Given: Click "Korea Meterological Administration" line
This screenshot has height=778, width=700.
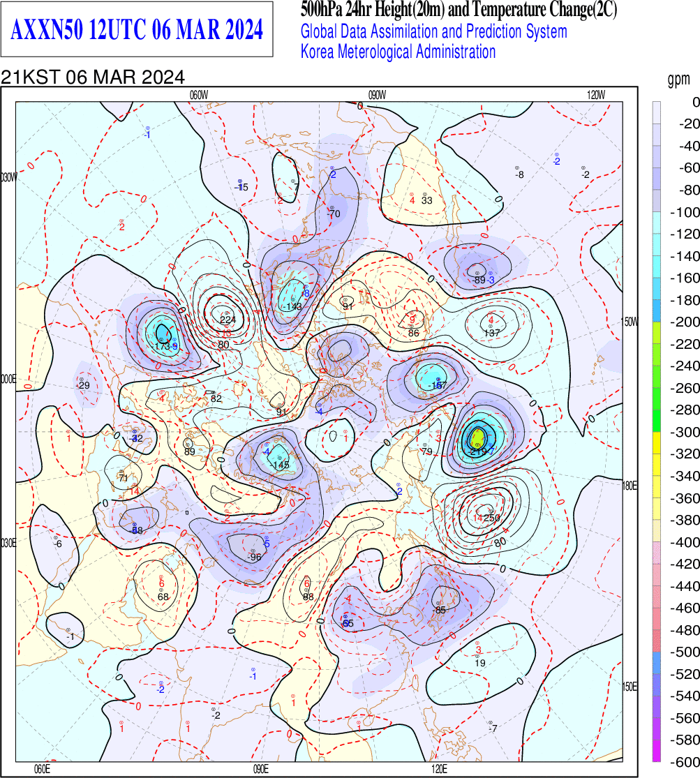Looking at the screenshot, I should (x=399, y=52).
